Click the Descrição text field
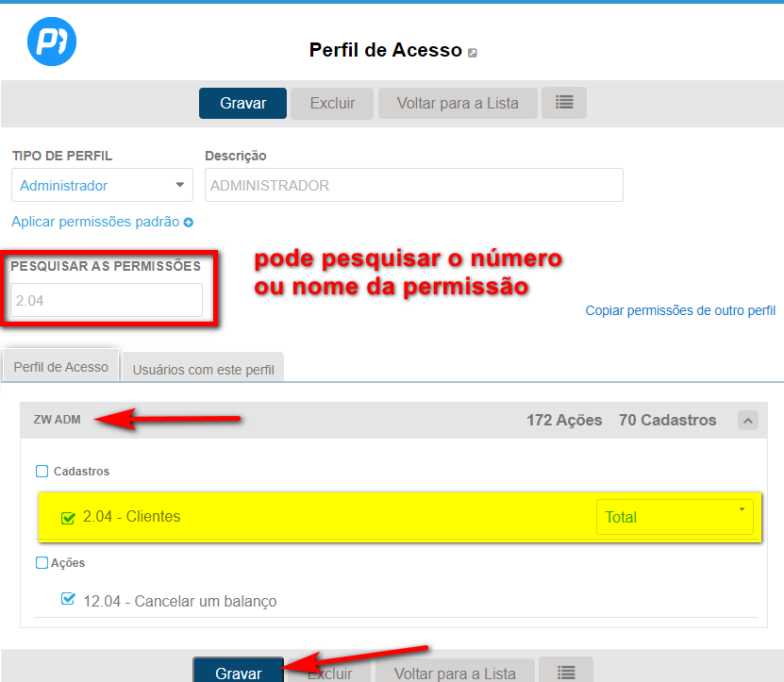Screen dimensions: 784x682 click(x=413, y=185)
